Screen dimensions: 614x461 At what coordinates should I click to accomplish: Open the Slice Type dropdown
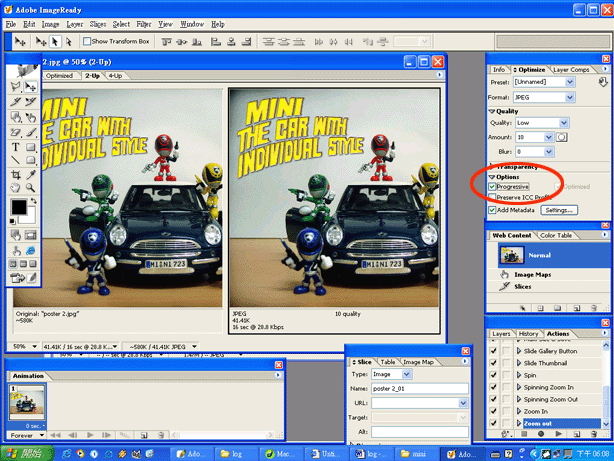406,374
